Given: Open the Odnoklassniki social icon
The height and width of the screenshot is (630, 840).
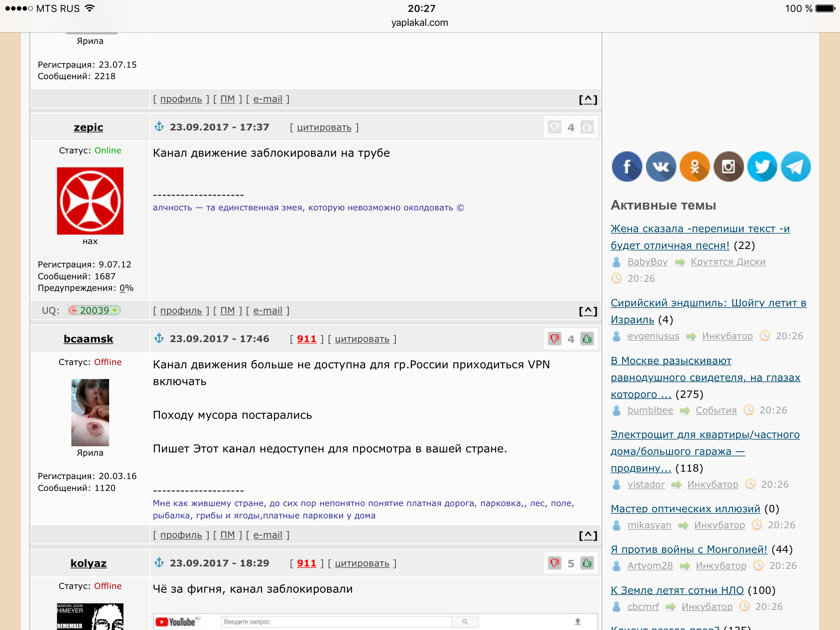Looking at the screenshot, I should click(695, 167).
